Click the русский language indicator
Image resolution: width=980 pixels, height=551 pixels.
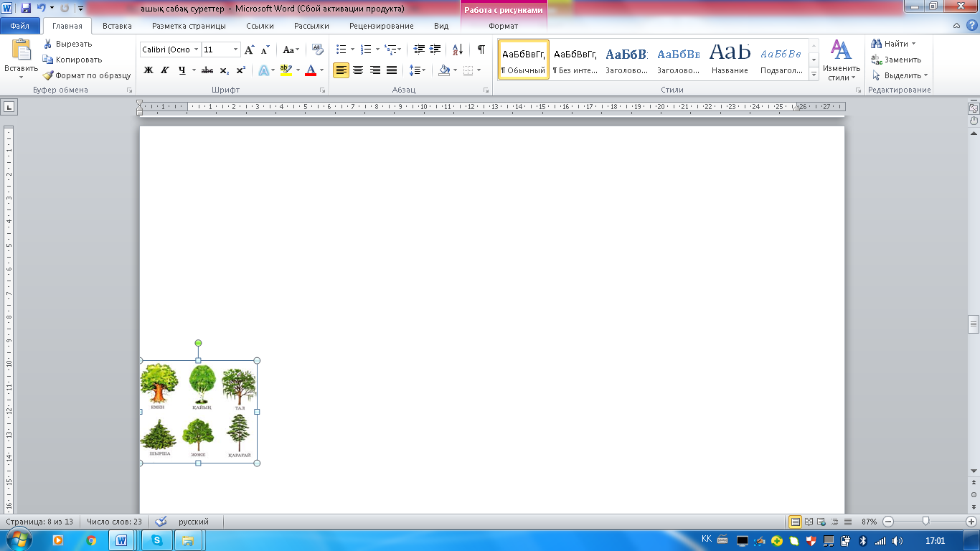194,522
